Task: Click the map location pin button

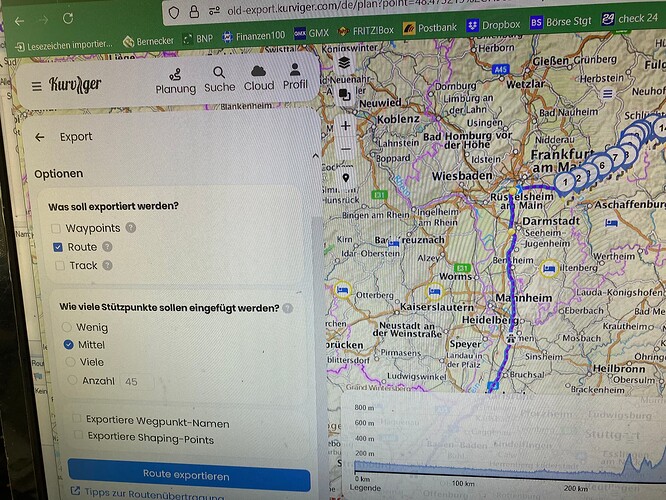Action: click(346, 178)
